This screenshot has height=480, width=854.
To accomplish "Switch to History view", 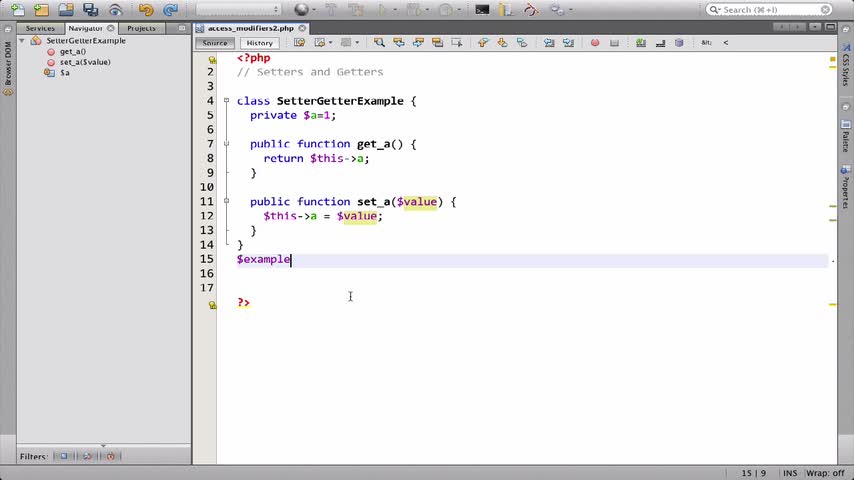I will tap(259, 43).
